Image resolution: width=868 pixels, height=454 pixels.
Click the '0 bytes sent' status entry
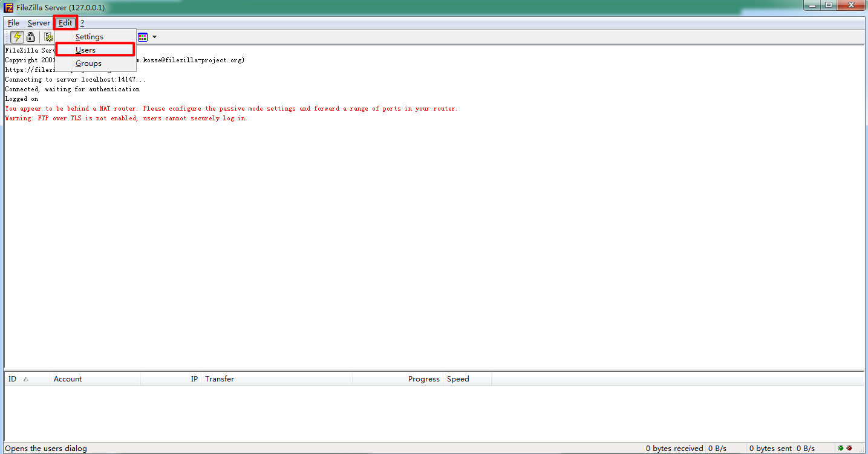click(x=770, y=449)
